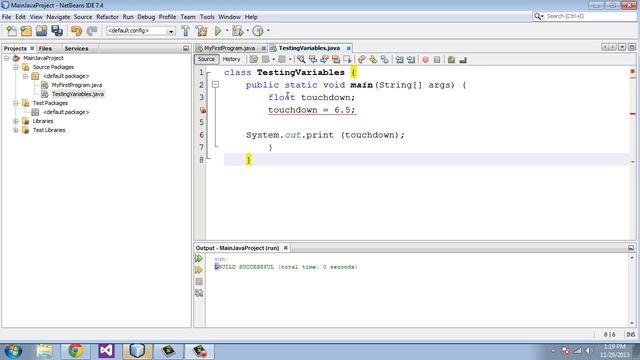The width and height of the screenshot is (640, 360).
Task: Collapse the Test Packages node
Action: tap(16, 103)
